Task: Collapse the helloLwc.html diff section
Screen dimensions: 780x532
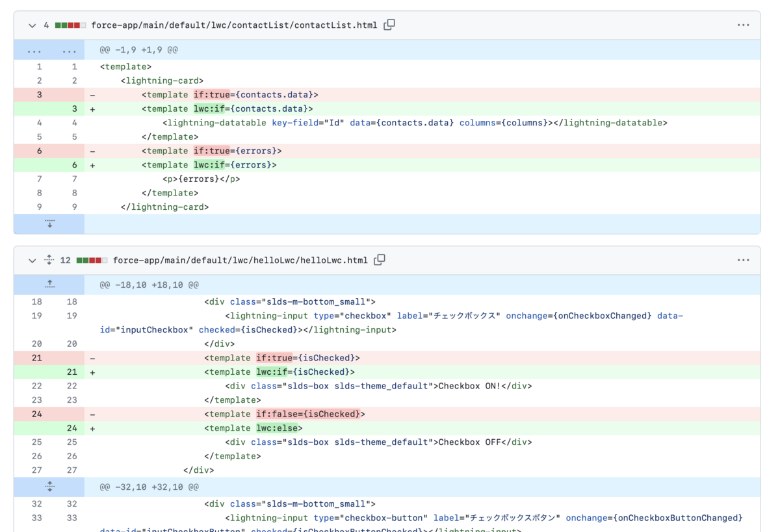Action: coord(32,259)
